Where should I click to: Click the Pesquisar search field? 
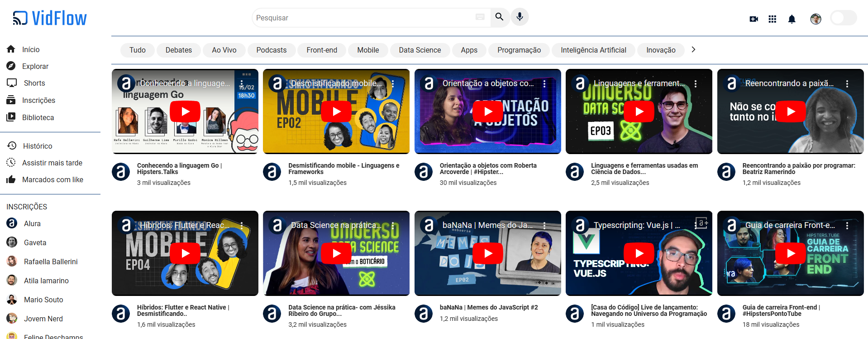pyautogui.click(x=362, y=18)
